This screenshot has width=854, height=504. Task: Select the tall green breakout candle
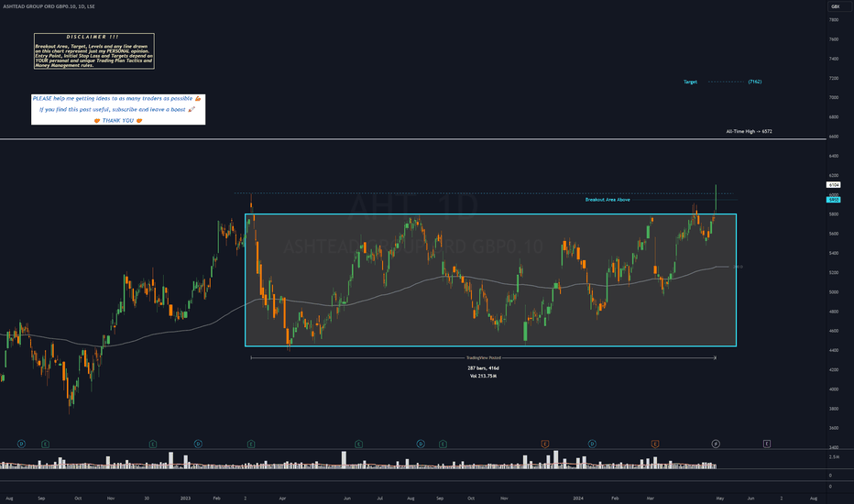[716, 199]
